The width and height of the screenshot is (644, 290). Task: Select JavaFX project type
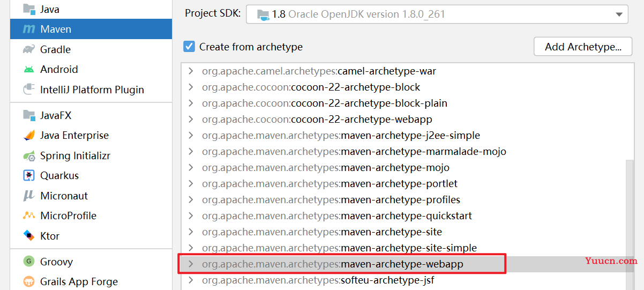[x=91, y=115]
